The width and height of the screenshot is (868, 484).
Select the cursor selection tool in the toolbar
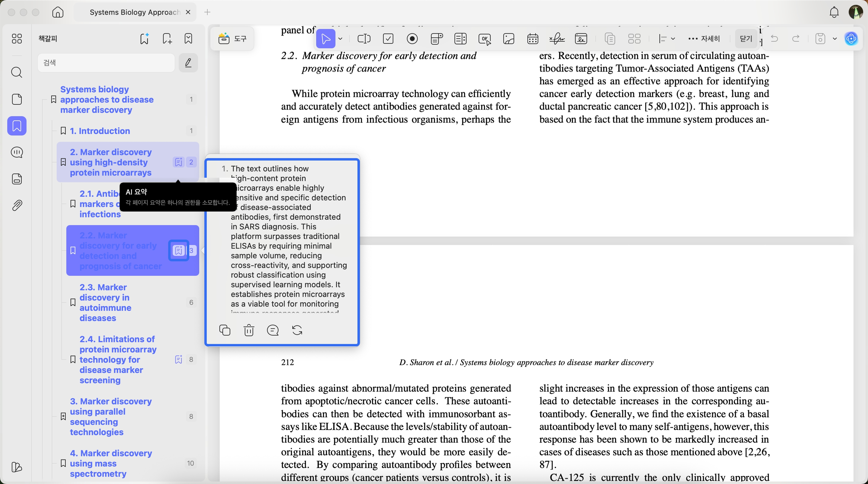326,38
